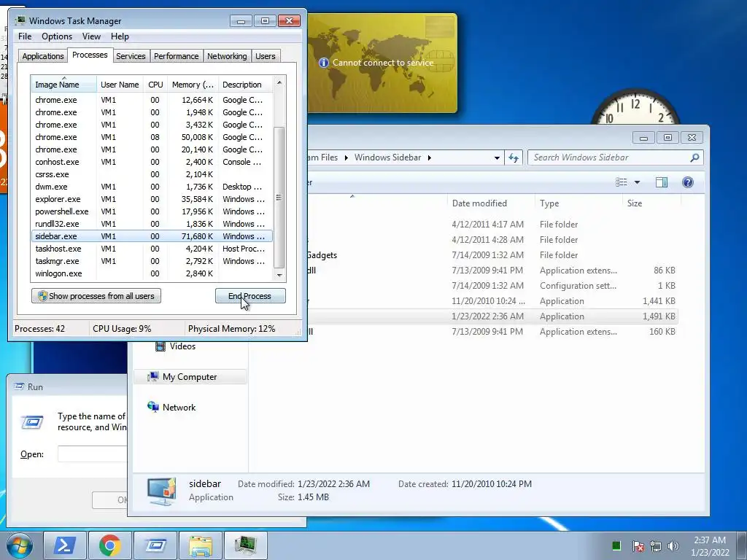Click the volume speaker tray icon
The height and width of the screenshot is (560, 747).
(x=673, y=545)
